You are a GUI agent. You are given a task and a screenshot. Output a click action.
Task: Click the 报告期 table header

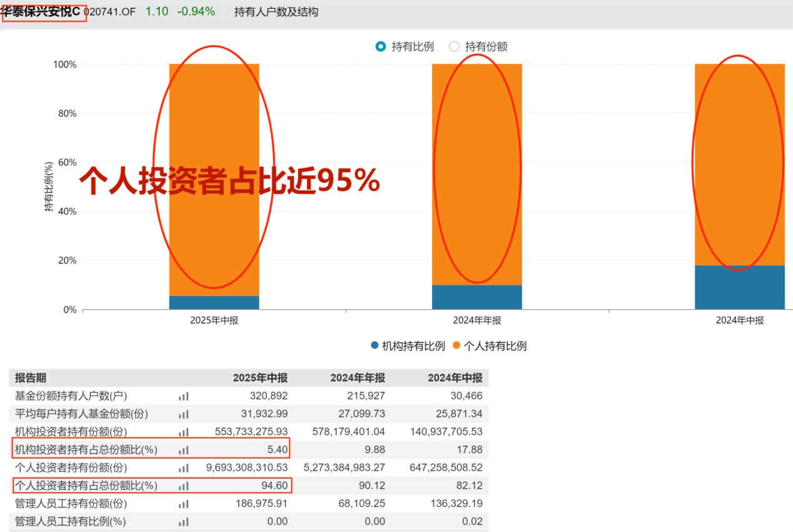coord(31,378)
